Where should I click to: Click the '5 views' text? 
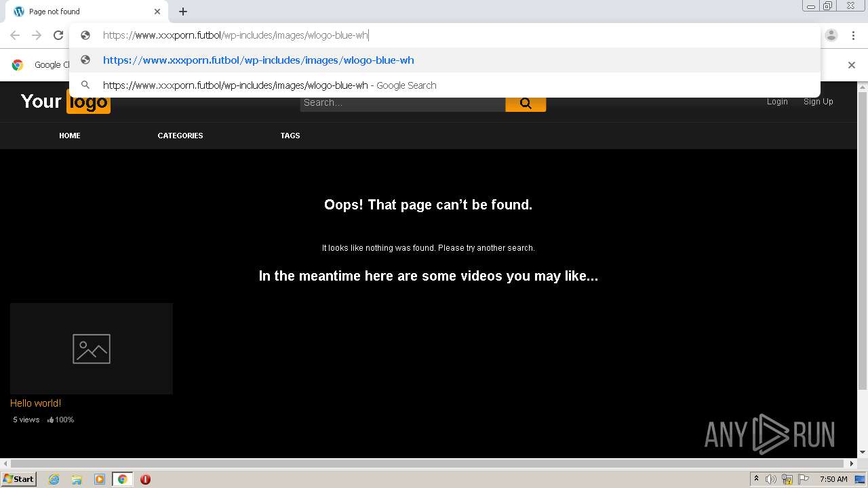coord(26,420)
